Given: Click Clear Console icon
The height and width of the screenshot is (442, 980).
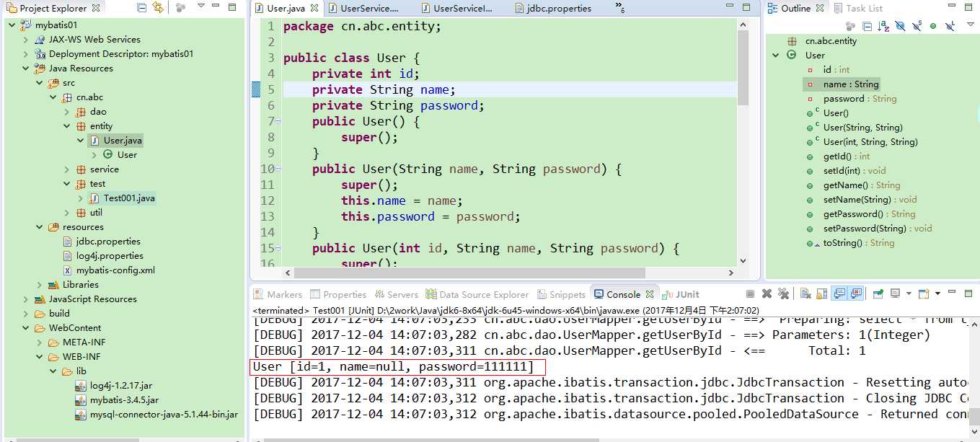Looking at the screenshot, I should click(805, 293).
